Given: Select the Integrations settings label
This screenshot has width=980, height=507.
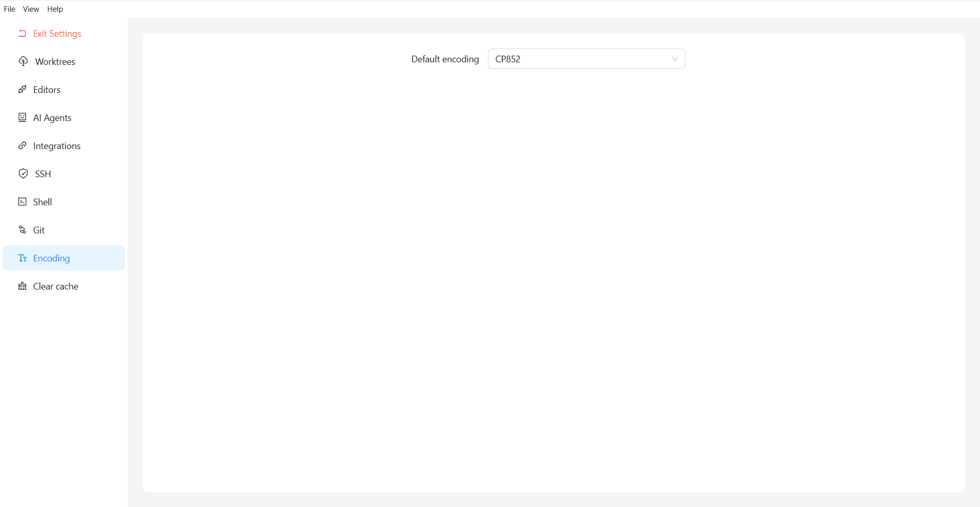Looking at the screenshot, I should pyautogui.click(x=57, y=146).
